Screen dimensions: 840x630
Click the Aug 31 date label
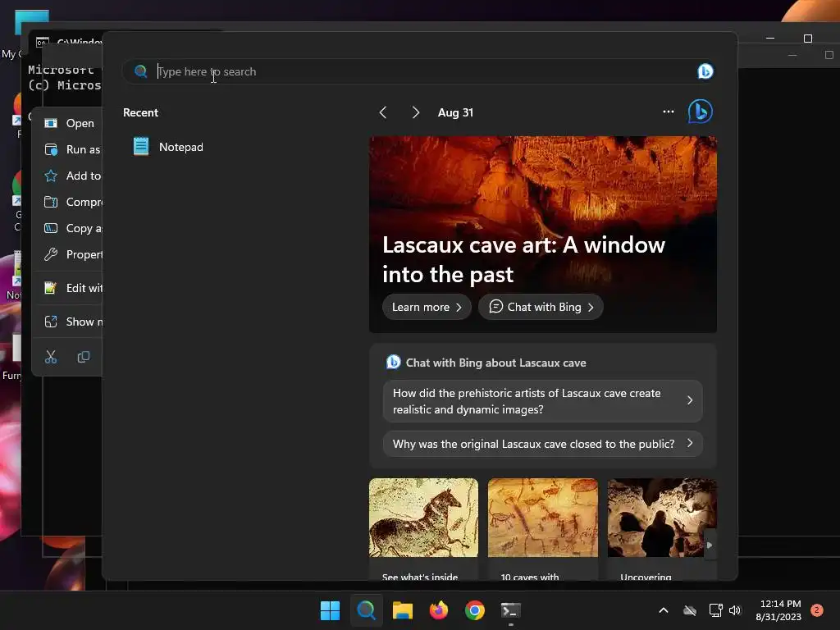[x=455, y=112]
